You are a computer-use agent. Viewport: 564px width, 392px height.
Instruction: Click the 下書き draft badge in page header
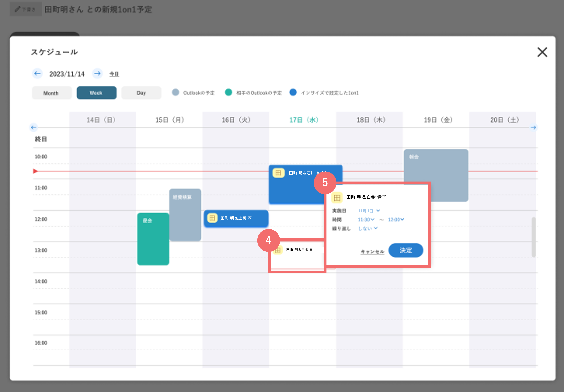click(x=26, y=9)
